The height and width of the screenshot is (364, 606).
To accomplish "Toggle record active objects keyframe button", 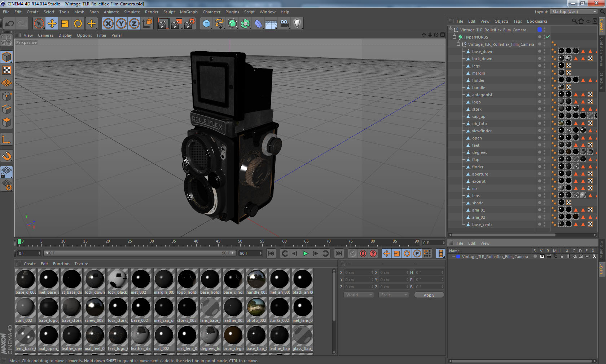I will click(353, 253).
